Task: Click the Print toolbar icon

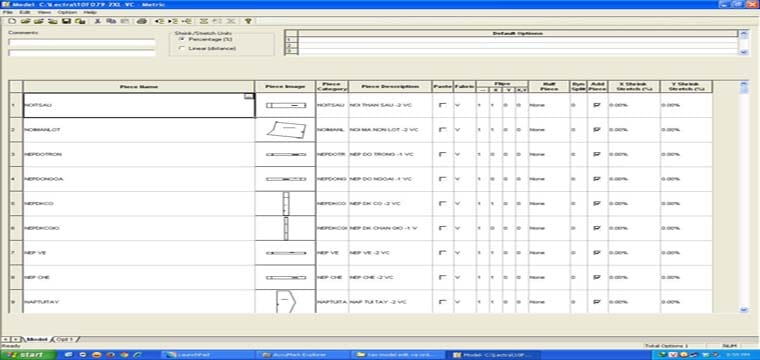Action: [142, 21]
